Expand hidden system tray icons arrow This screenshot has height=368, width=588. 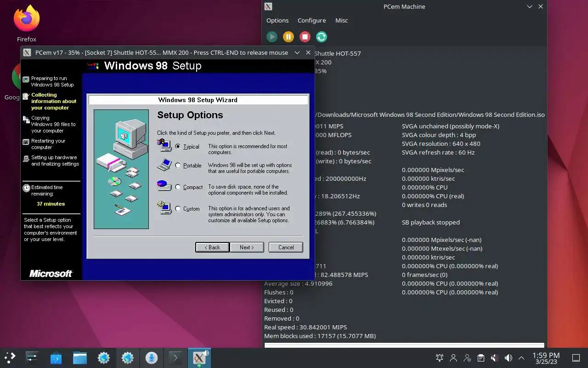point(521,358)
